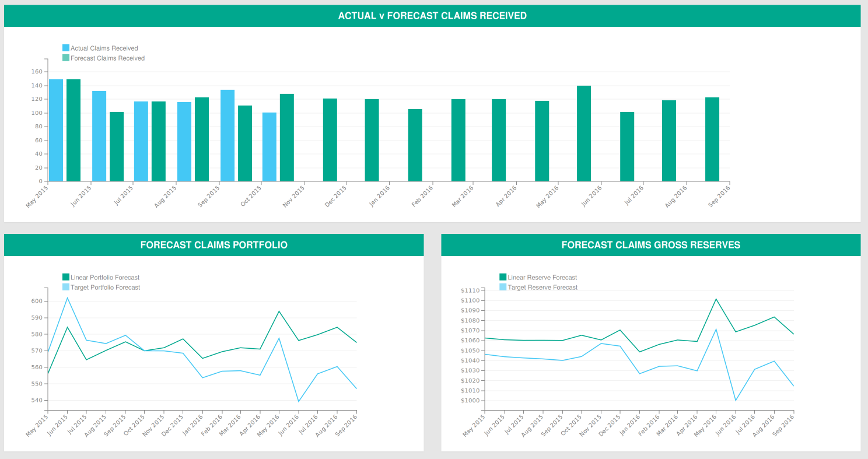868x459 pixels.
Task: Toggle the Linear Reserve Forecast legend label
Action: pos(542,278)
